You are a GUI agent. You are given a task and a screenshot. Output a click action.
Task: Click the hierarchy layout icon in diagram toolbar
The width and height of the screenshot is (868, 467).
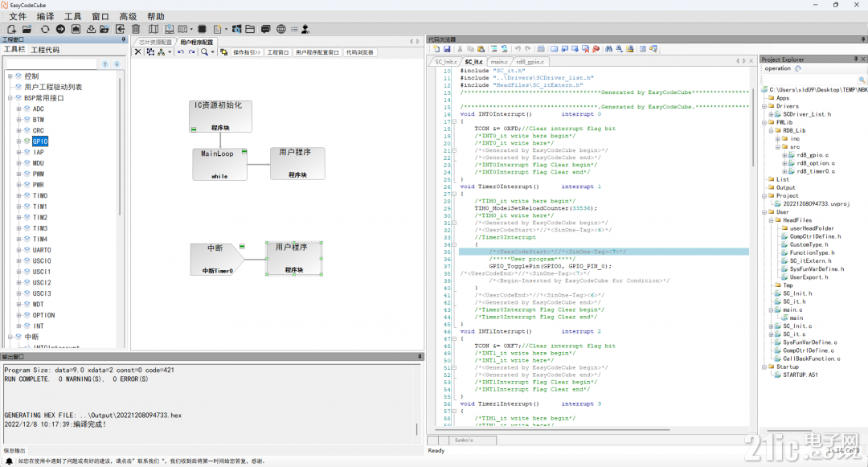pos(161,52)
